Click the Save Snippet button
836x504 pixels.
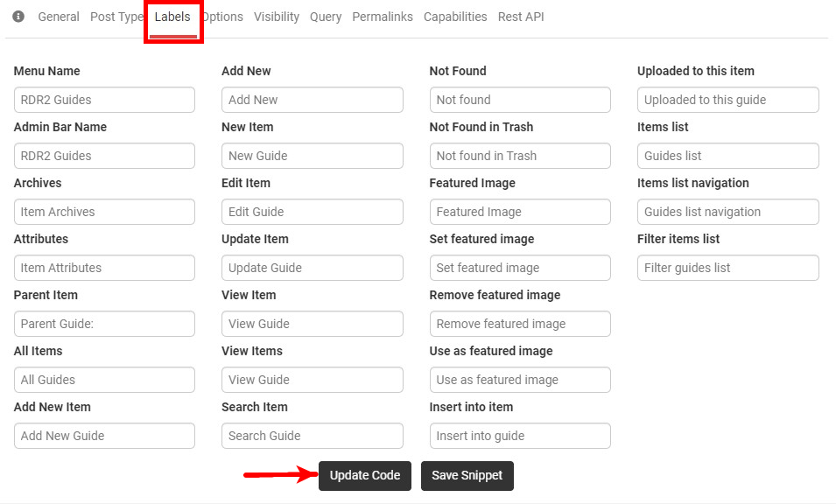pyautogui.click(x=467, y=475)
